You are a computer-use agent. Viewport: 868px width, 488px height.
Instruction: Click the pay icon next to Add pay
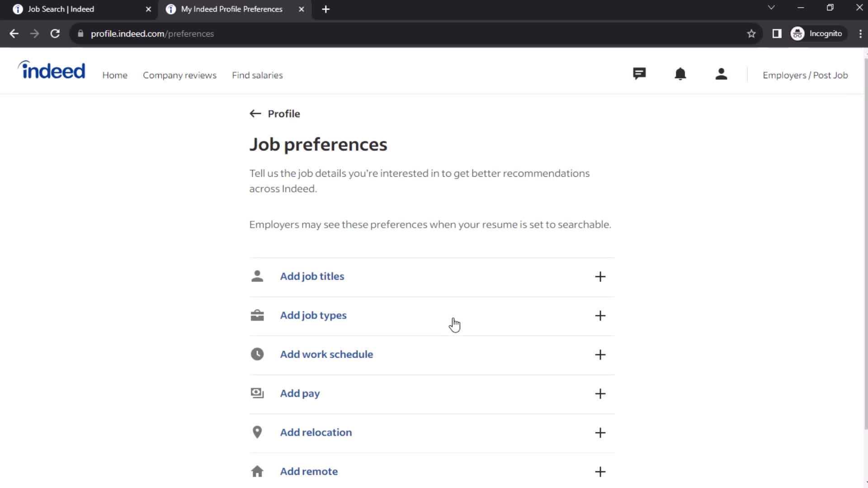coord(258,393)
